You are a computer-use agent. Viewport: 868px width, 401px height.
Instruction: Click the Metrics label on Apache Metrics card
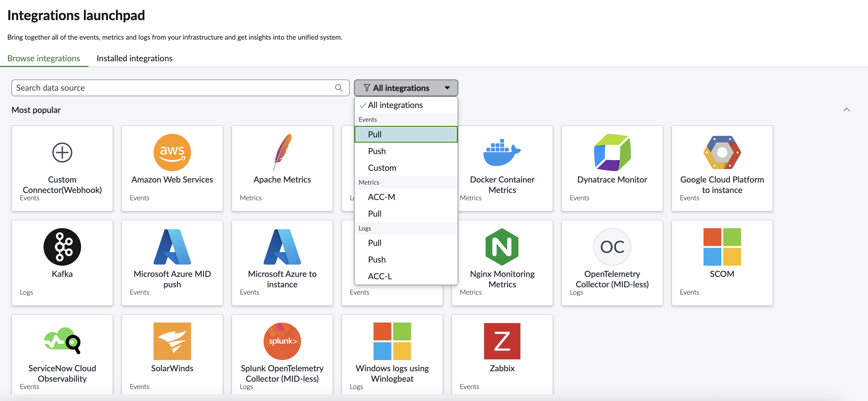(x=251, y=198)
